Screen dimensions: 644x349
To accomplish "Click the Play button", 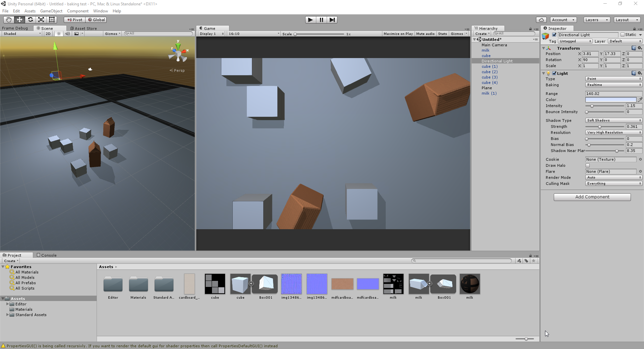I will pyautogui.click(x=311, y=20).
